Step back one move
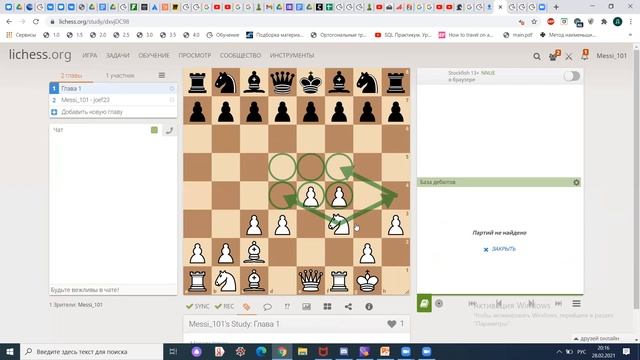The height and width of the screenshot is (360, 640). (499, 303)
